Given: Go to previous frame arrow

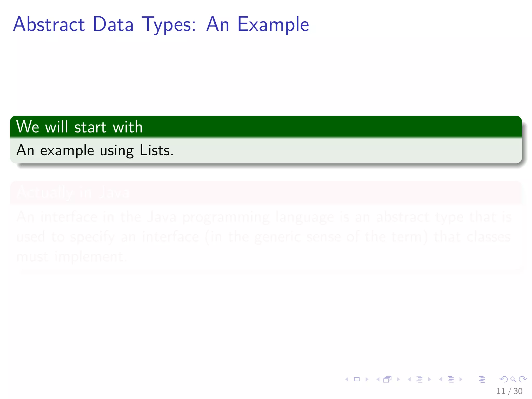Looking at the screenshot, I should tap(378, 380).
